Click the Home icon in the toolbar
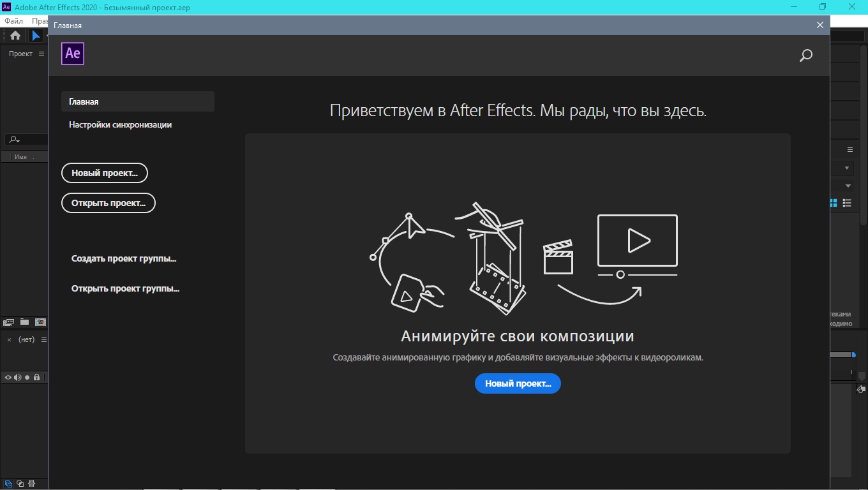The height and width of the screenshot is (490, 868). tap(15, 36)
